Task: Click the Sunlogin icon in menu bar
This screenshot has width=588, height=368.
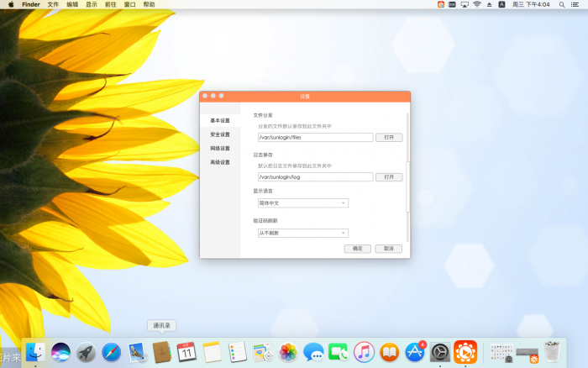Action: 441,4
